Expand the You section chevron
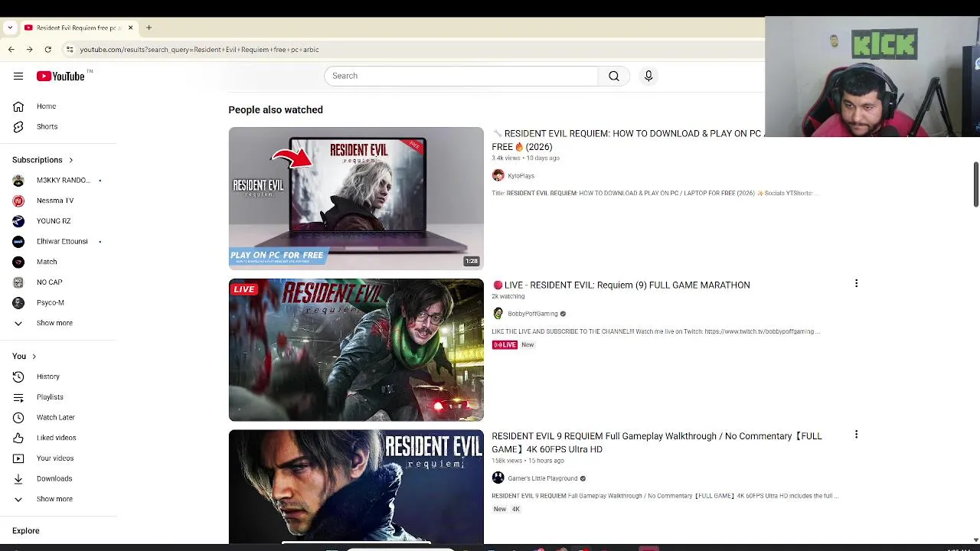 coord(34,356)
